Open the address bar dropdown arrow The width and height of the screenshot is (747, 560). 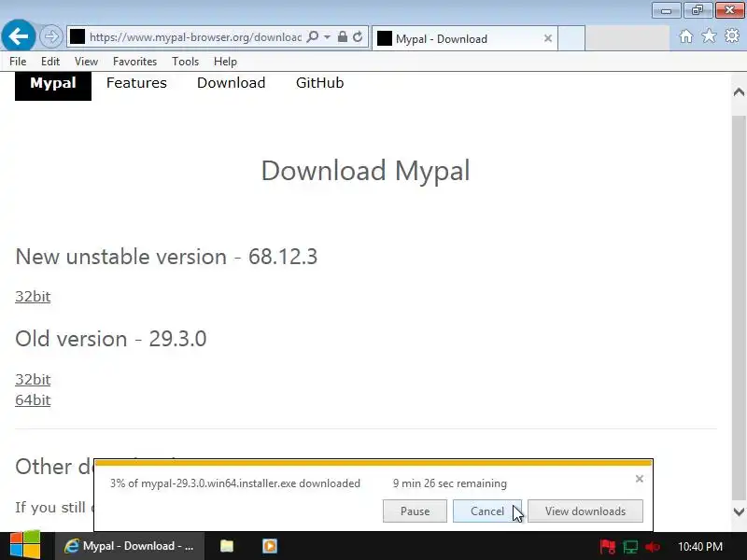pyautogui.click(x=328, y=36)
